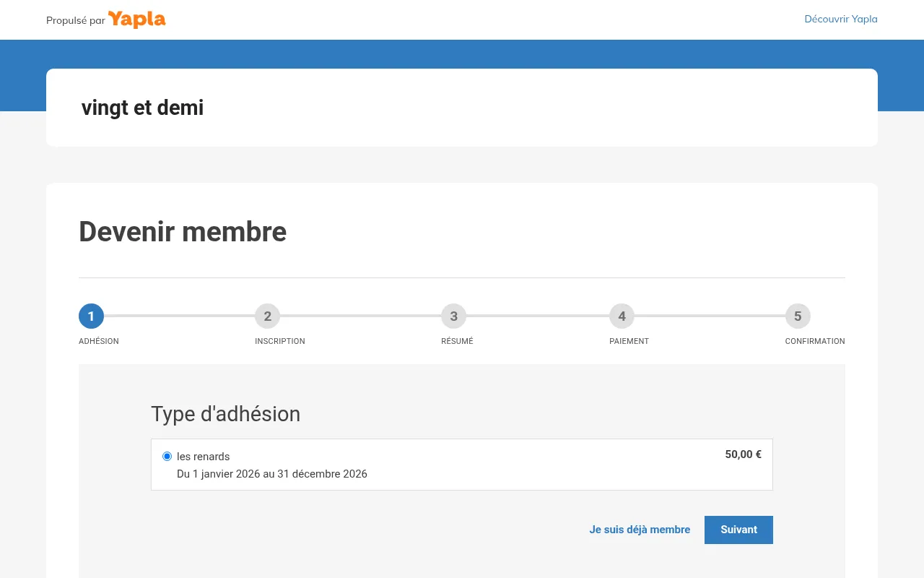Select the les renards membership radio
This screenshot has width=924, height=578.
[x=167, y=456]
